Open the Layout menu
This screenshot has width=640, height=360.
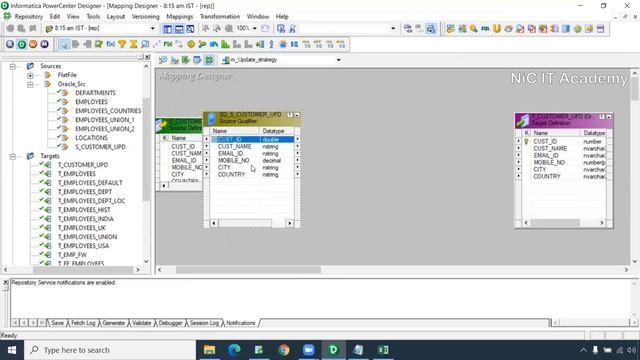coord(116,16)
